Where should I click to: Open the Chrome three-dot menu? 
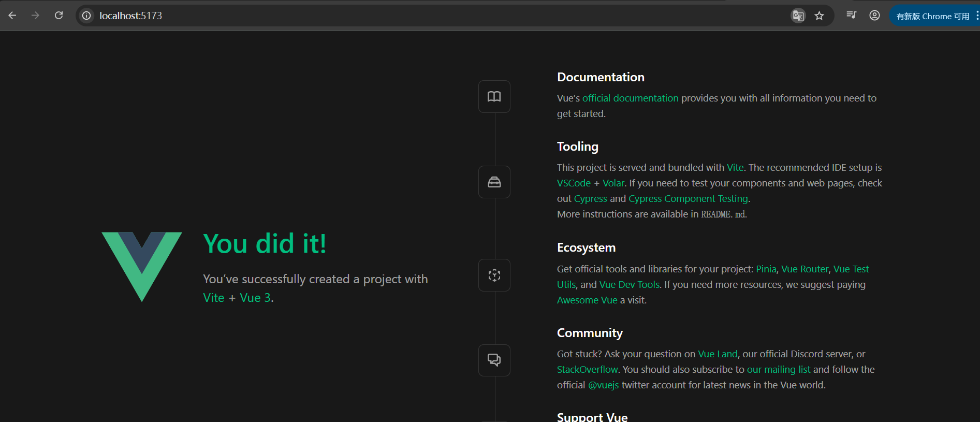977,16
